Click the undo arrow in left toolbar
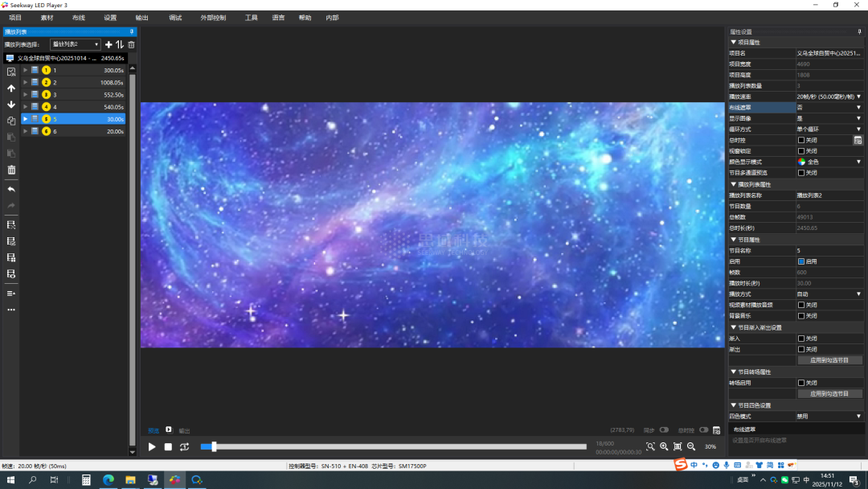This screenshot has height=489, width=868. tap(11, 190)
